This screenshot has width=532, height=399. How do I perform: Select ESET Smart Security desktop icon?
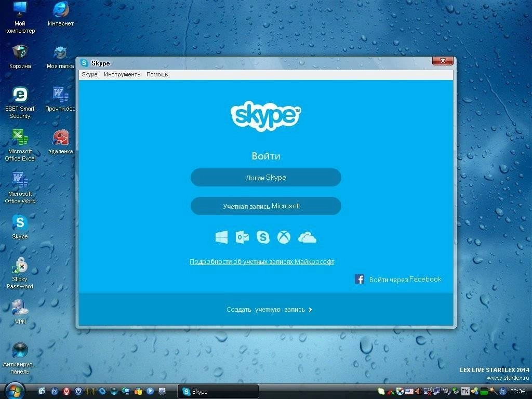point(20,102)
